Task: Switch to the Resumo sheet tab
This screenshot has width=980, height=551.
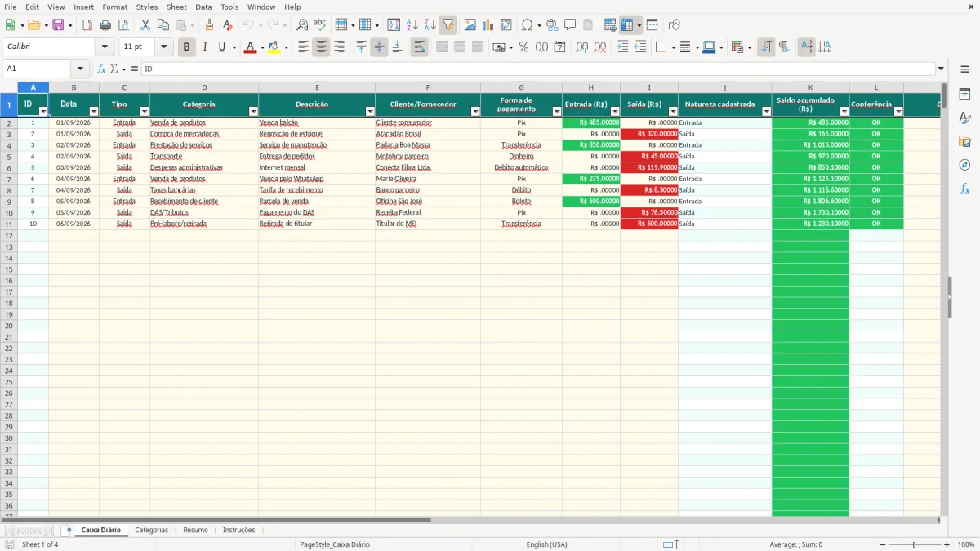Action: click(195, 531)
